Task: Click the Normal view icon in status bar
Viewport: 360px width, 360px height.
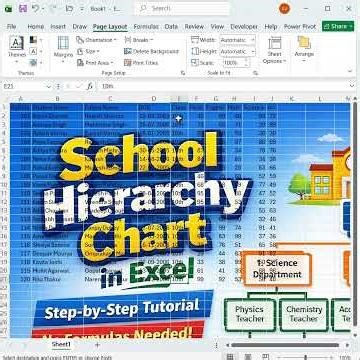Action: (x=230, y=357)
